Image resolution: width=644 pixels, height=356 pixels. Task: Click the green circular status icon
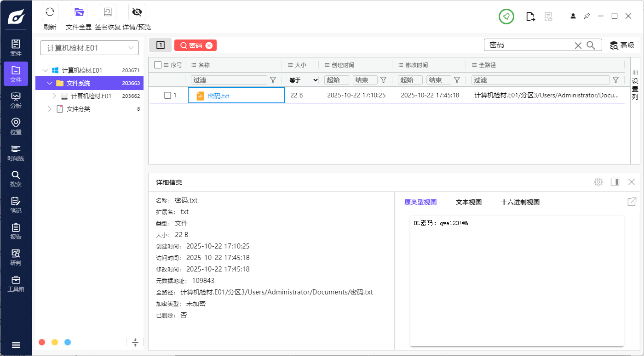(506, 17)
